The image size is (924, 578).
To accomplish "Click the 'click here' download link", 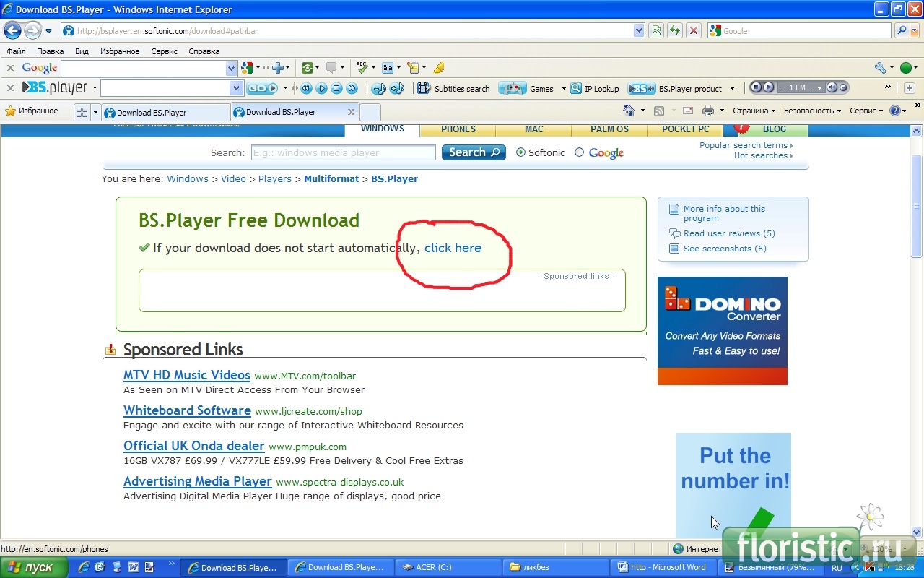I will click(x=453, y=248).
